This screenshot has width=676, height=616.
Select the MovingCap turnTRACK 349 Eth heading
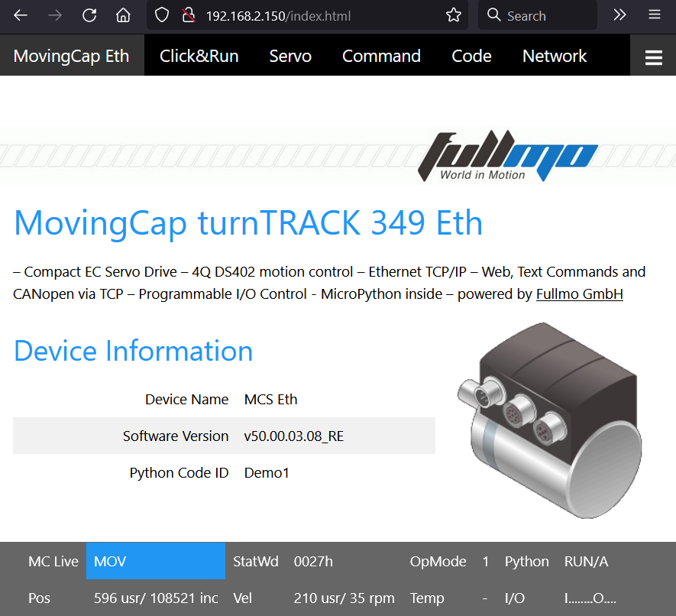pyautogui.click(x=248, y=222)
